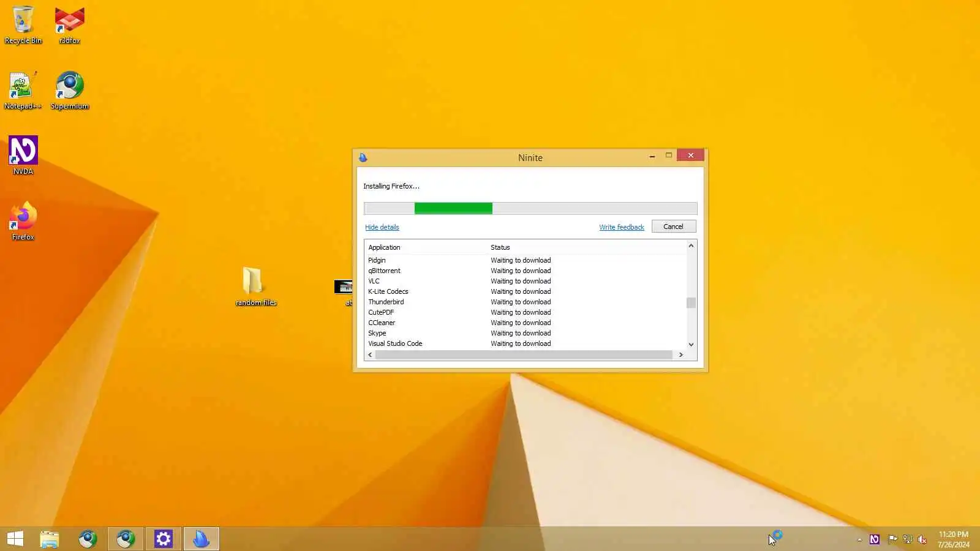
Task: Select the Supermium desktop shortcut
Action: [x=69, y=91]
